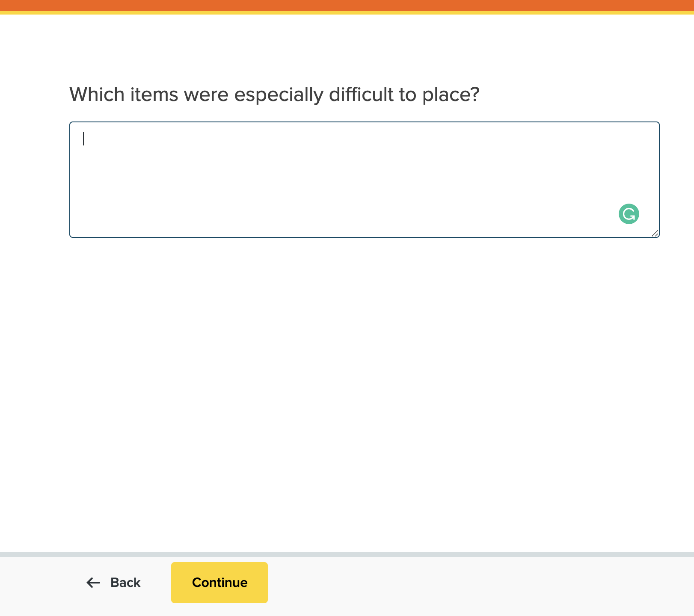
Task: Go back using the Back button
Action: coord(114,583)
